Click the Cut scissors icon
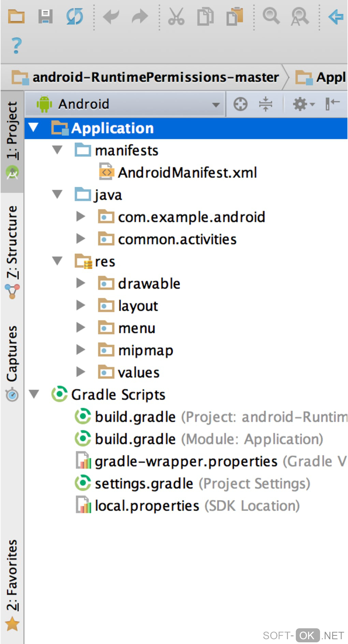 point(176,16)
